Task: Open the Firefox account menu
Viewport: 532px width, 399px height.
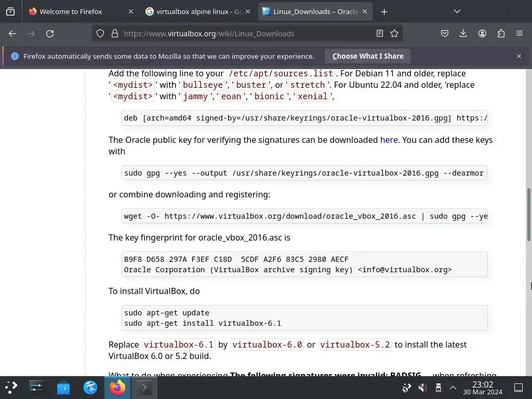Action: 482,33
